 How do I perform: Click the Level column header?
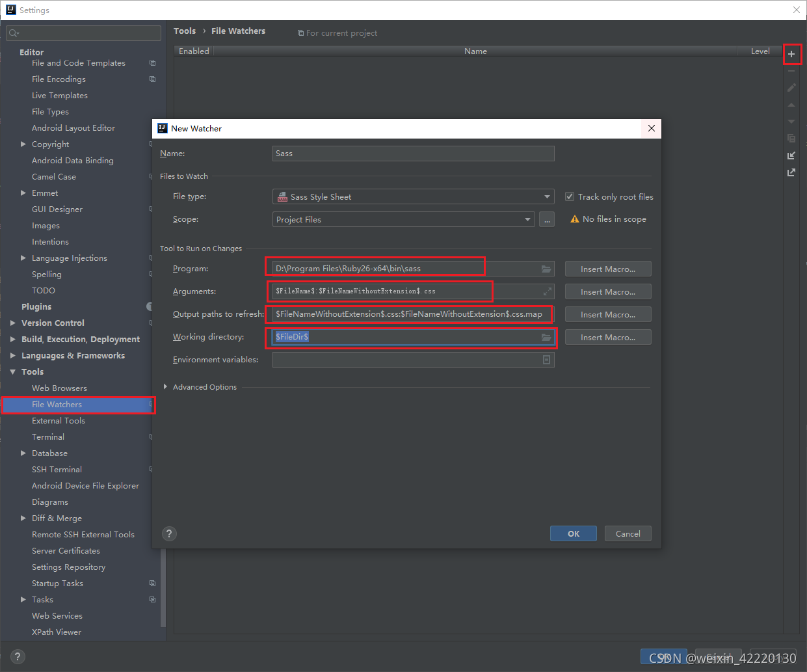(x=760, y=51)
